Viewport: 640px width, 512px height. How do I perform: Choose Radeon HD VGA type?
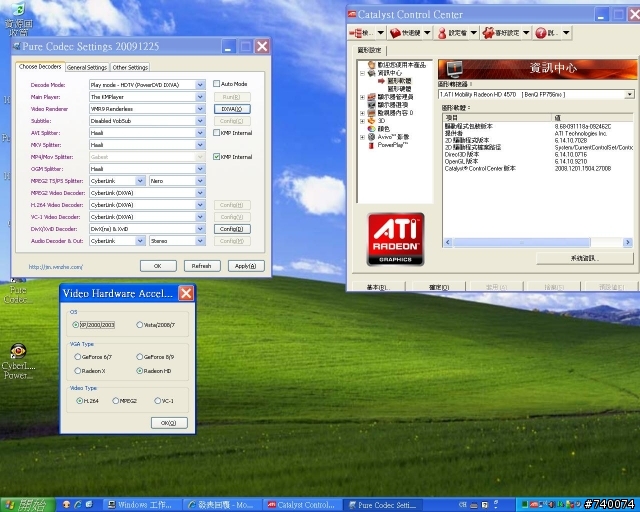coord(140,371)
